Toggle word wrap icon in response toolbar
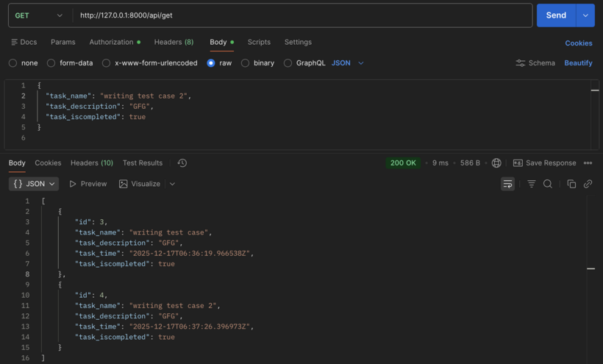 (507, 184)
